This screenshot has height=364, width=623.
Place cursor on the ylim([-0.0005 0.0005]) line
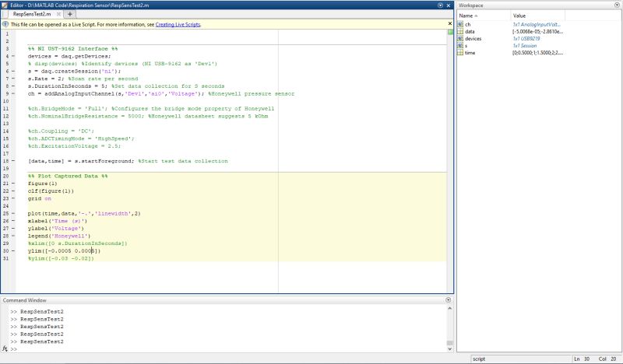(x=65, y=251)
